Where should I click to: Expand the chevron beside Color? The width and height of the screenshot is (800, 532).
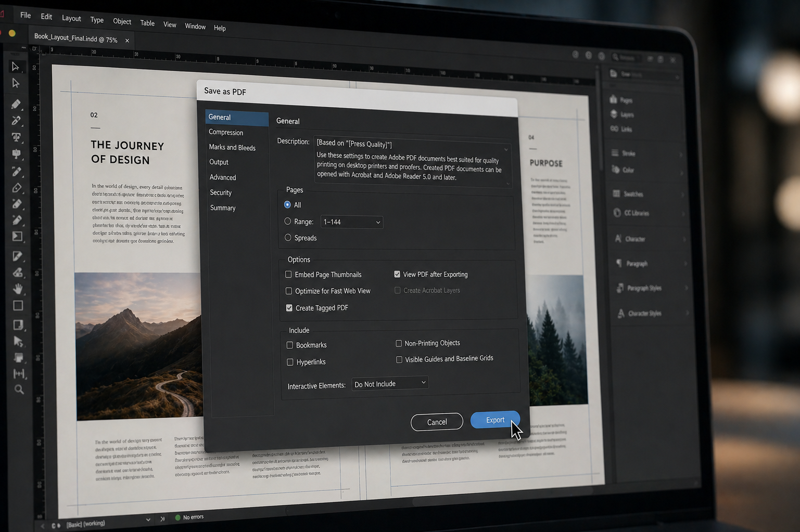pyautogui.click(x=682, y=172)
